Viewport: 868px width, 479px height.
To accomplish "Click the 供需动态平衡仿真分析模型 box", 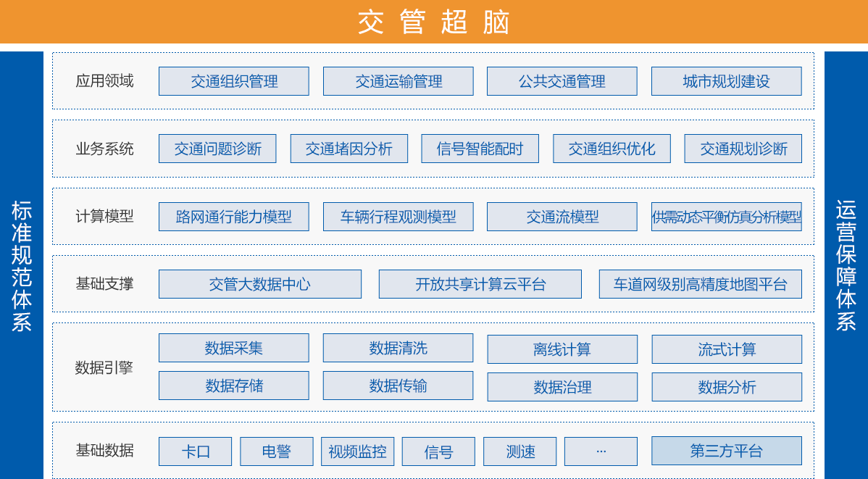I will 726,217.
